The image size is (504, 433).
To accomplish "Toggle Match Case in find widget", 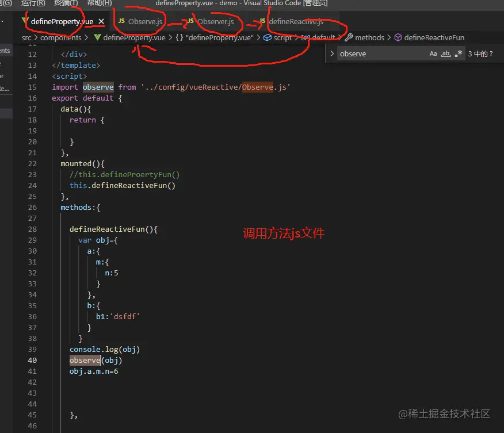I will tap(433, 53).
